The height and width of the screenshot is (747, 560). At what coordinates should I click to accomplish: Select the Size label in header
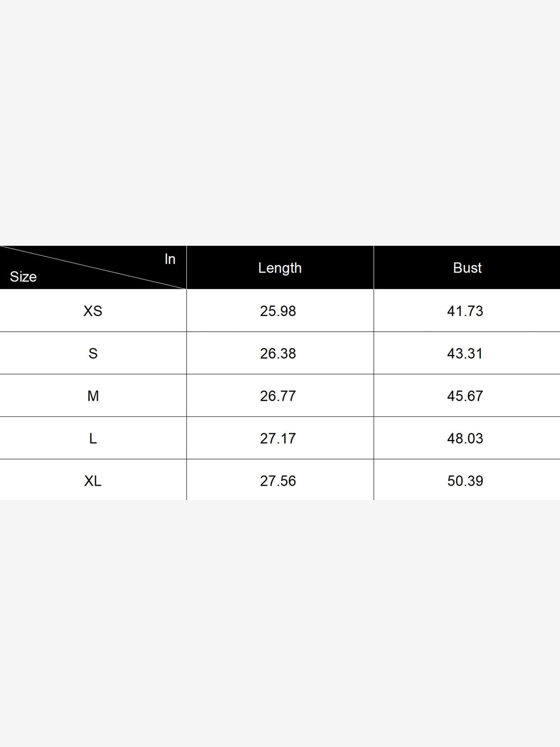tap(23, 277)
